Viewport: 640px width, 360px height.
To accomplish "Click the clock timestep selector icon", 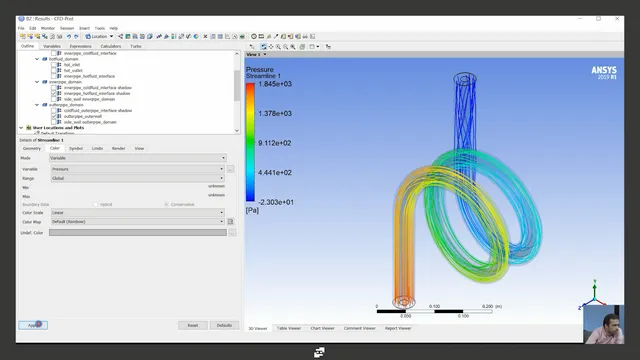I will click(254, 37).
